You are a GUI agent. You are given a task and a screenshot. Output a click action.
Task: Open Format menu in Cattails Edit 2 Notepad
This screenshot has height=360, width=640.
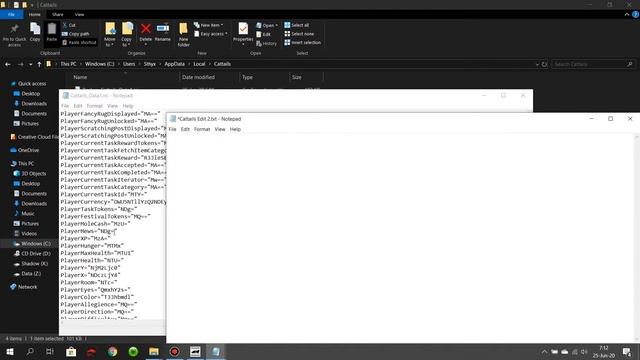click(202, 129)
